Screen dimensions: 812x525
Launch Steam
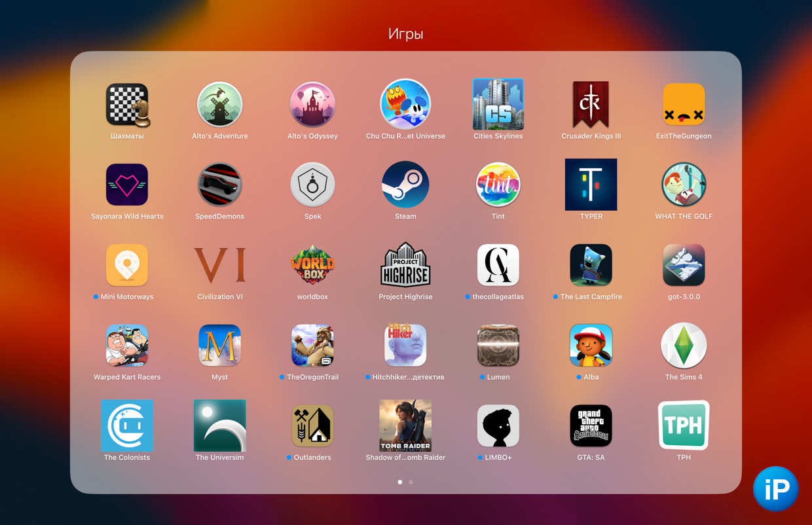click(405, 185)
